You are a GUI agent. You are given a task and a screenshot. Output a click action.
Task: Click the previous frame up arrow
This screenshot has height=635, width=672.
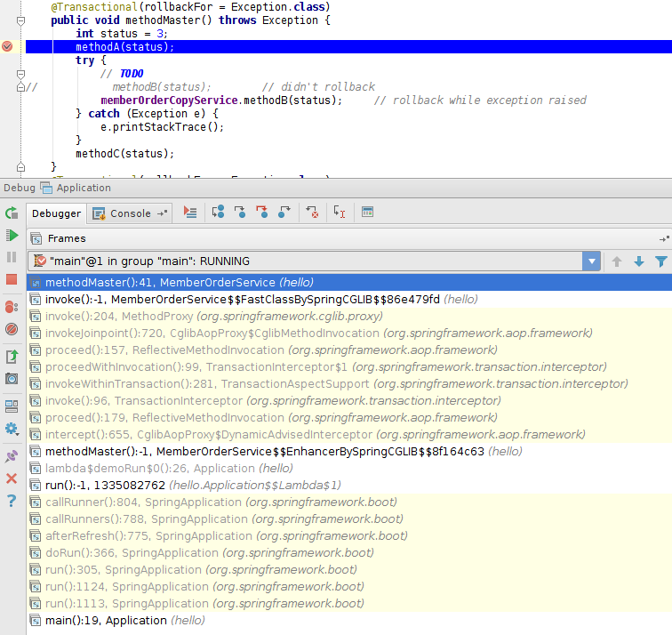tap(617, 261)
